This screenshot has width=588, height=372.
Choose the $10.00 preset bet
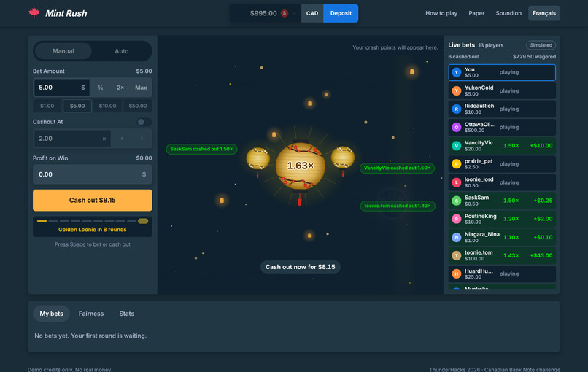tap(108, 106)
